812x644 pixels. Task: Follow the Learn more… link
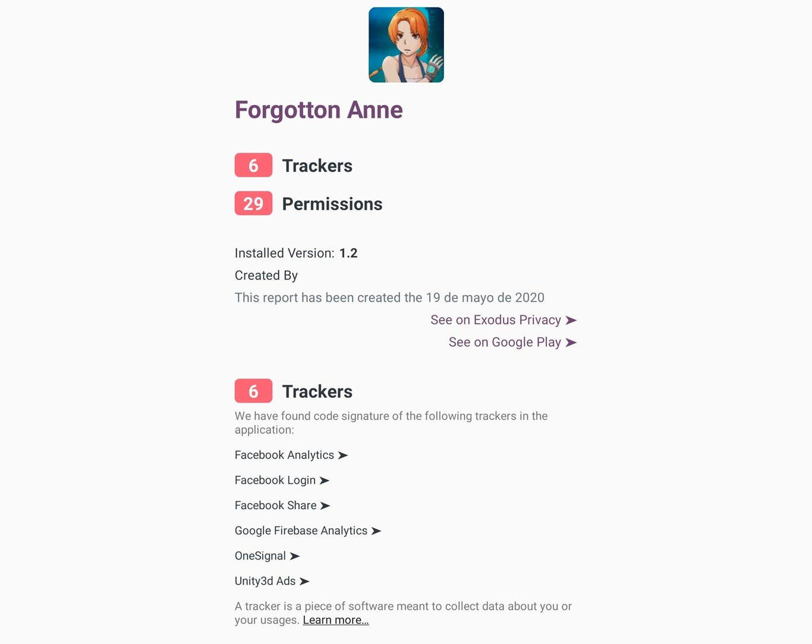pos(336,620)
